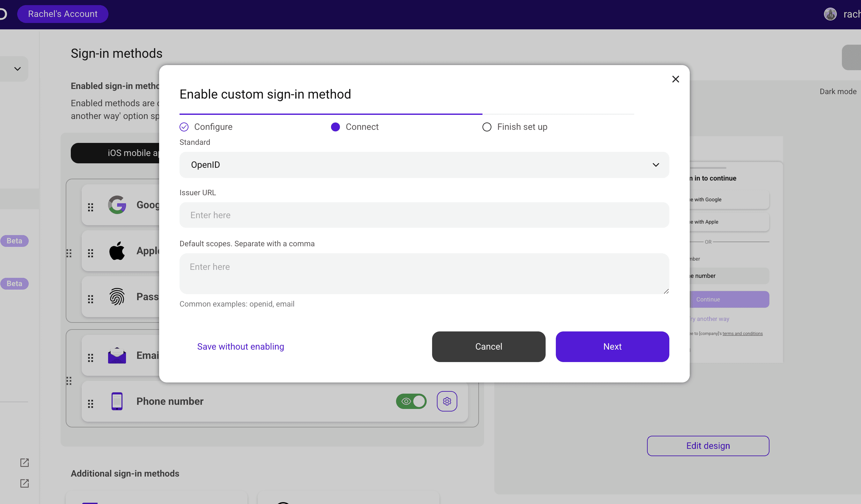Expand the sidebar chevron dropdown
Viewport: 861px width, 504px height.
click(x=18, y=69)
